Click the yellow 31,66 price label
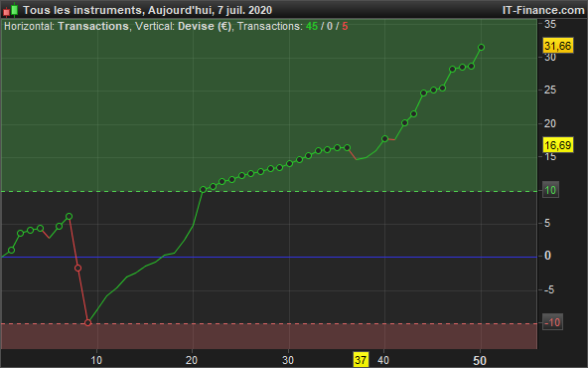The height and width of the screenshot is (368, 588). [558, 46]
